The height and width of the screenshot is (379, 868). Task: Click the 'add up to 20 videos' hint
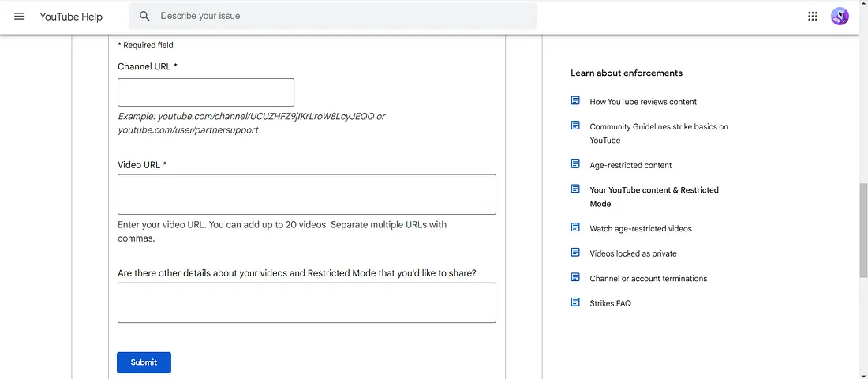[282, 231]
